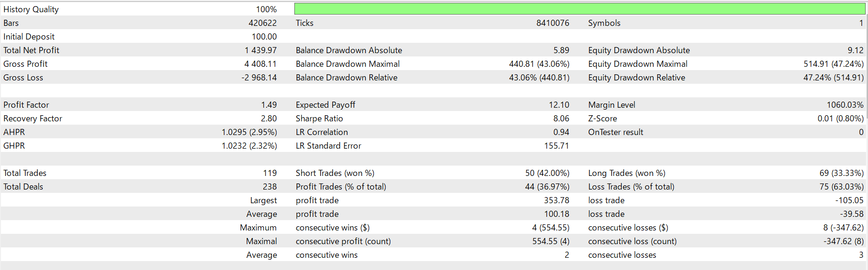Select the LR Correlation value 0.94
Viewport: 868px width, 270px height.
[x=561, y=132]
